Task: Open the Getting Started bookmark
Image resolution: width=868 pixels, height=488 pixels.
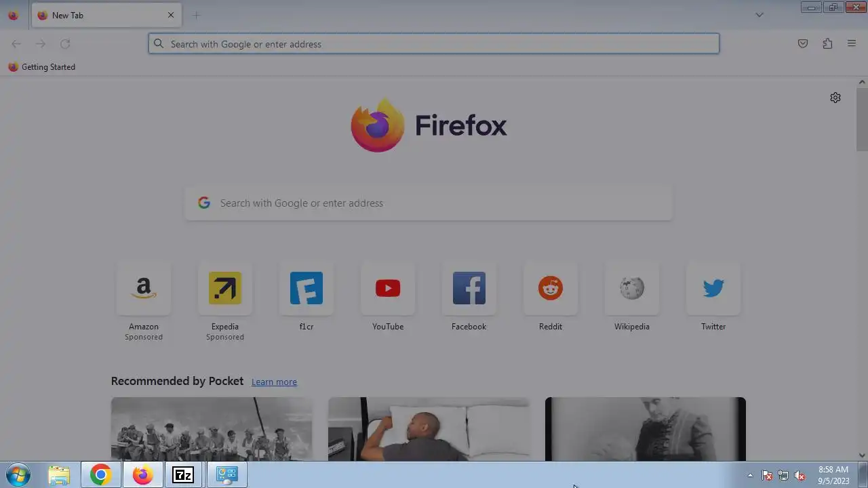Action: 41,67
